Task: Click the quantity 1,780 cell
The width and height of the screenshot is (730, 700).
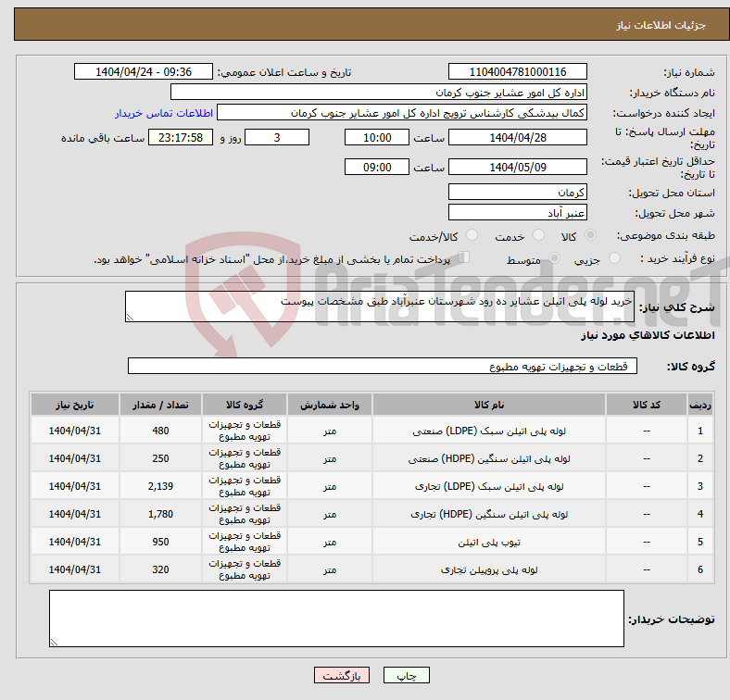Action: (160, 514)
